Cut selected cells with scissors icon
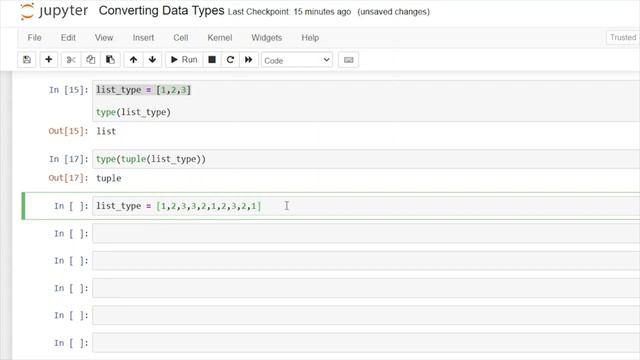The width and height of the screenshot is (640, 360). point(71,60)
